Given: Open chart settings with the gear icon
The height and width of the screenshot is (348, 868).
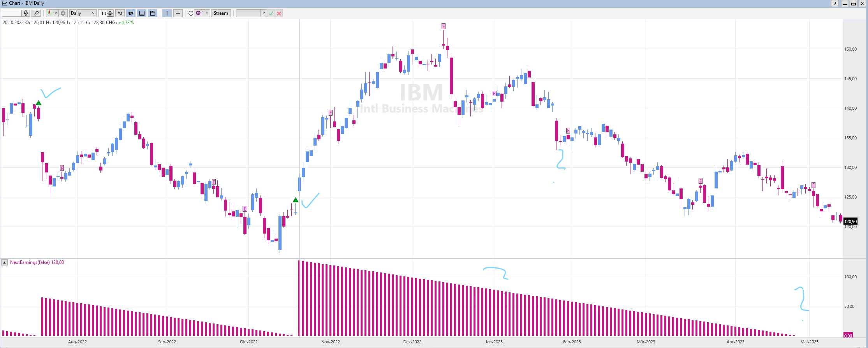Looking at the screenshot, I should click(x=63, y=13).
